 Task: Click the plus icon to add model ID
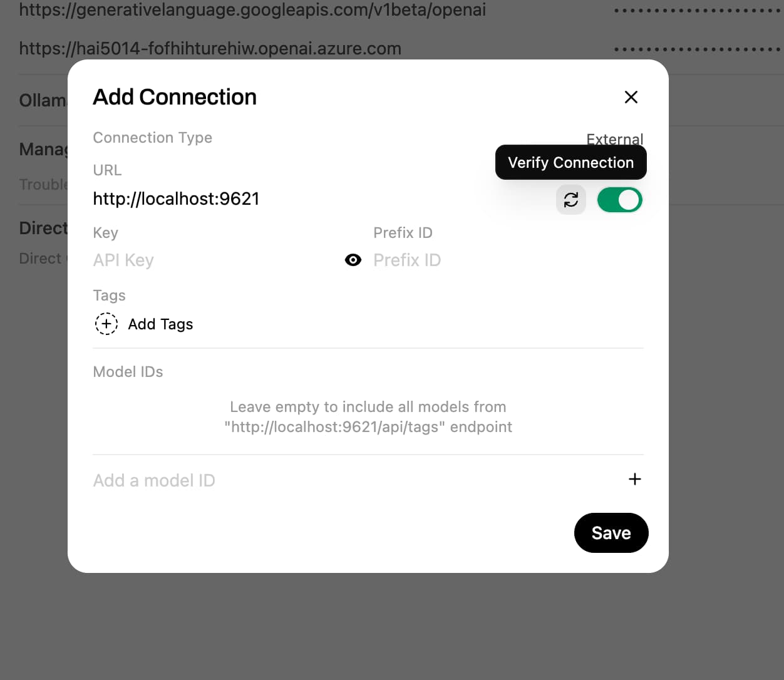click(634, 479)
